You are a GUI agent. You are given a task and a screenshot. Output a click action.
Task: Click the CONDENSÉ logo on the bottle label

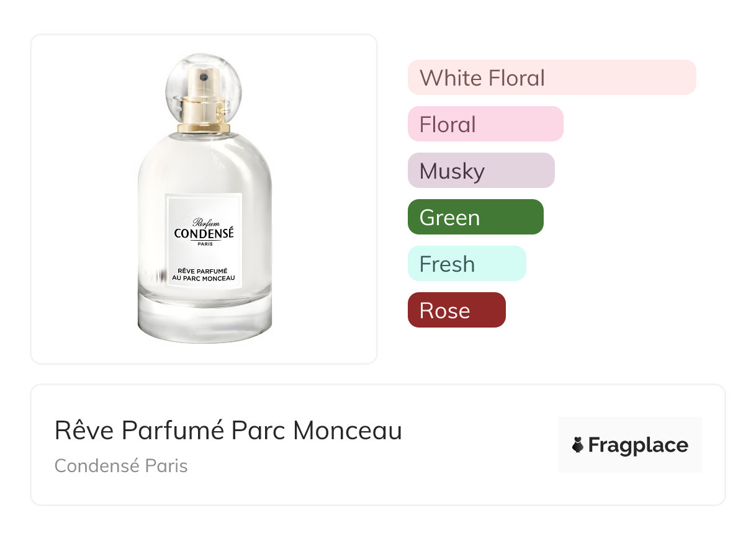click(204, 233)
